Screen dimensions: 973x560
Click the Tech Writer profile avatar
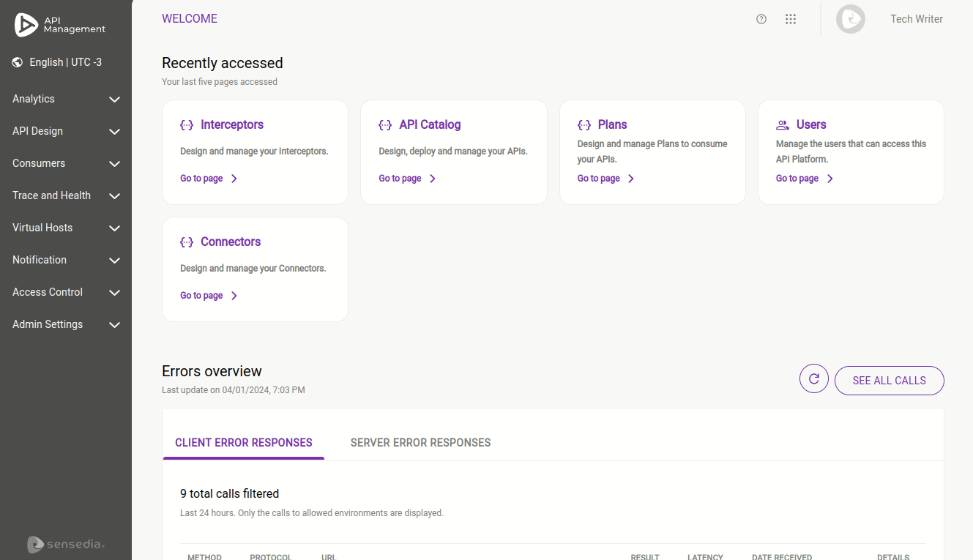click(850, 19)
